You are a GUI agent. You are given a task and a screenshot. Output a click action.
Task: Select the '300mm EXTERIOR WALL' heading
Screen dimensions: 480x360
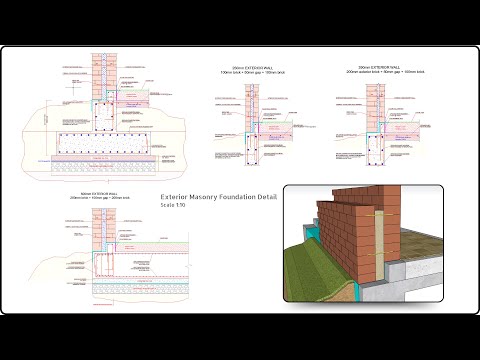[379, 67]
